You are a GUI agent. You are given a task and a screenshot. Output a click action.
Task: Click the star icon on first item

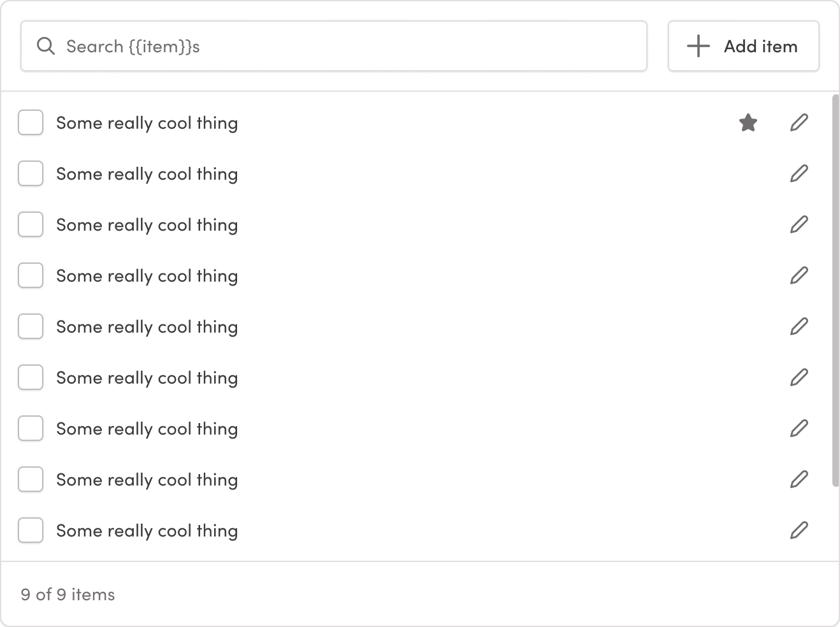[748, 122]
